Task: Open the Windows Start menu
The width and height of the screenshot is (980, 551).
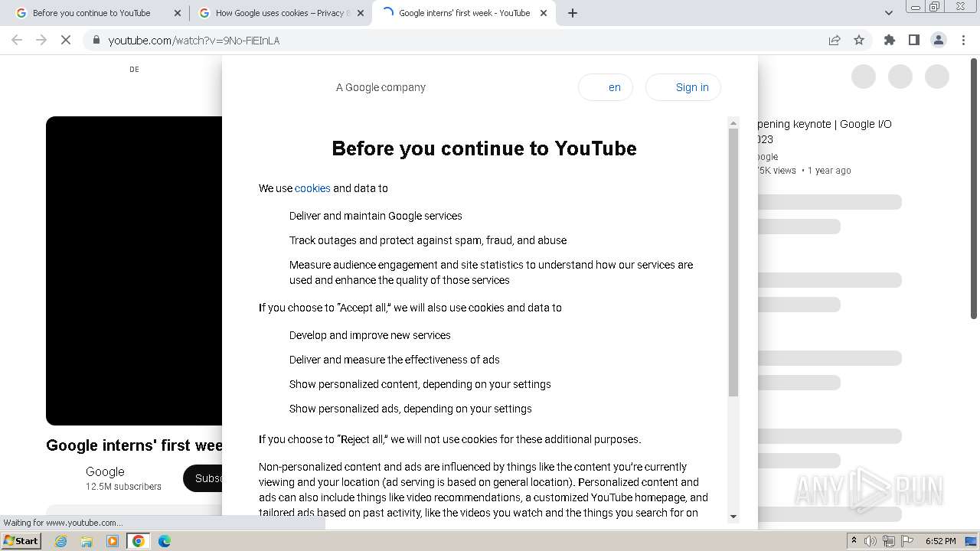Action: tap(21, 541)
